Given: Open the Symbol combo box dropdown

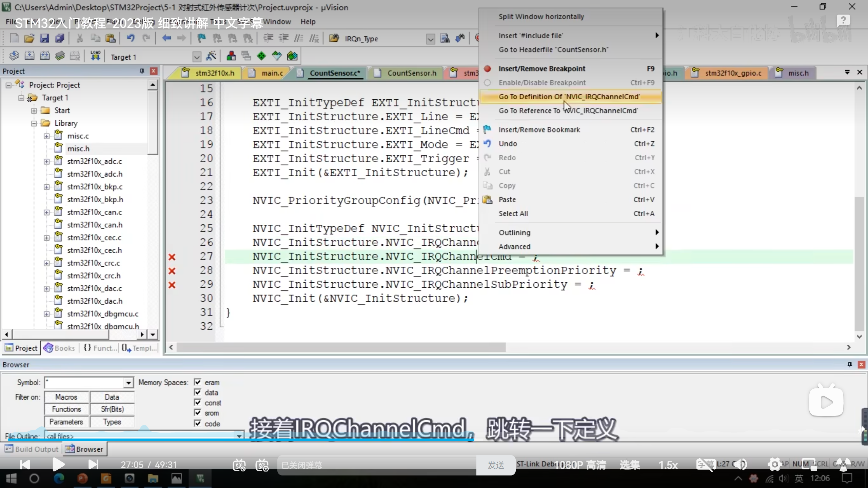Looking at the screenshot, I should [x=128, y=383].
